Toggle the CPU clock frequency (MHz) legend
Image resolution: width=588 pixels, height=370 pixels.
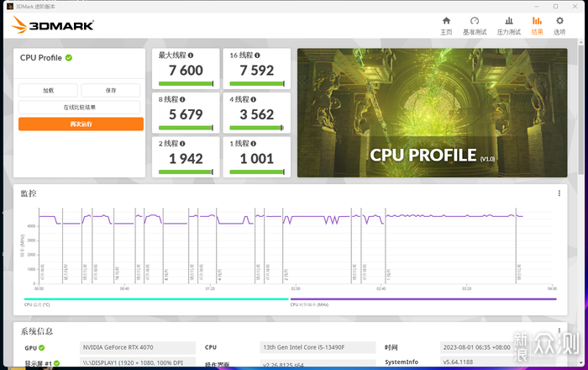pyautogui.click(x=423, y=299)
